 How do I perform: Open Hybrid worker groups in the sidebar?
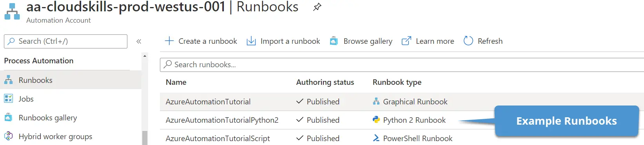click(x=71, y=136)
